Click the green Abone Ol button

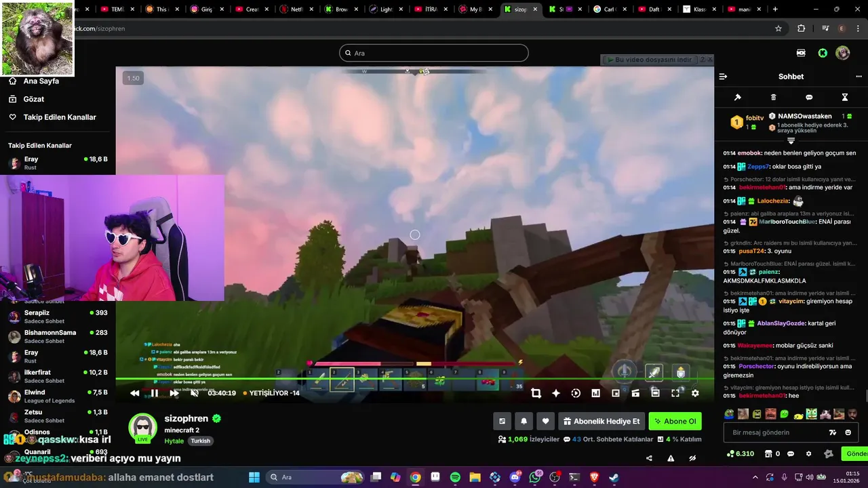675,421
